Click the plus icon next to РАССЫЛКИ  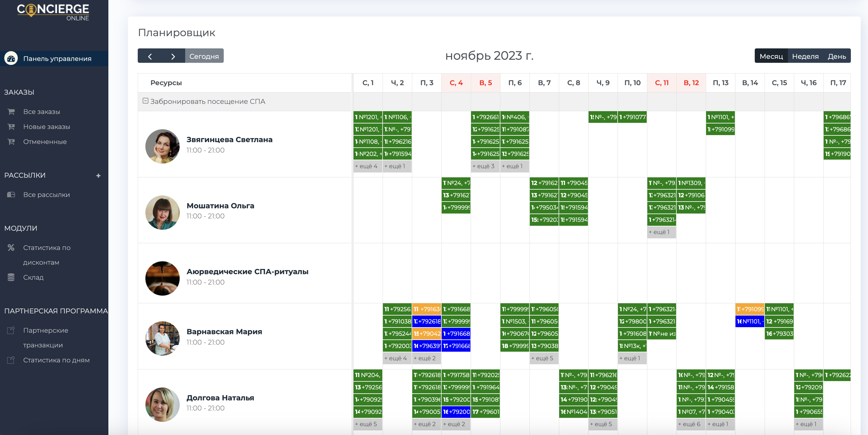pyautogui.click(x=98, y=176)
